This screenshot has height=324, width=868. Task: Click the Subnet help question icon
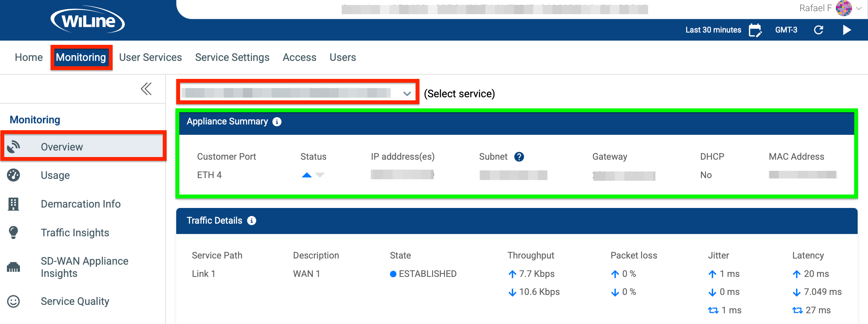pos(519,157)
